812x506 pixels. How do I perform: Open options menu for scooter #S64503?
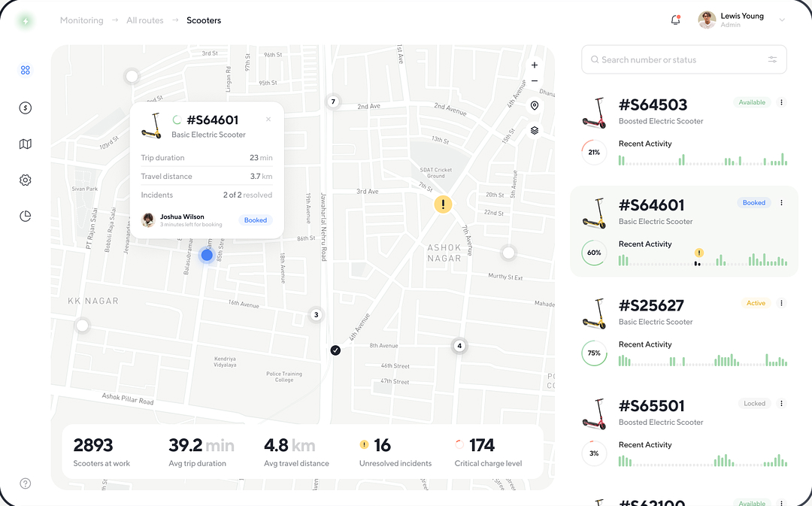pos(780,102)
